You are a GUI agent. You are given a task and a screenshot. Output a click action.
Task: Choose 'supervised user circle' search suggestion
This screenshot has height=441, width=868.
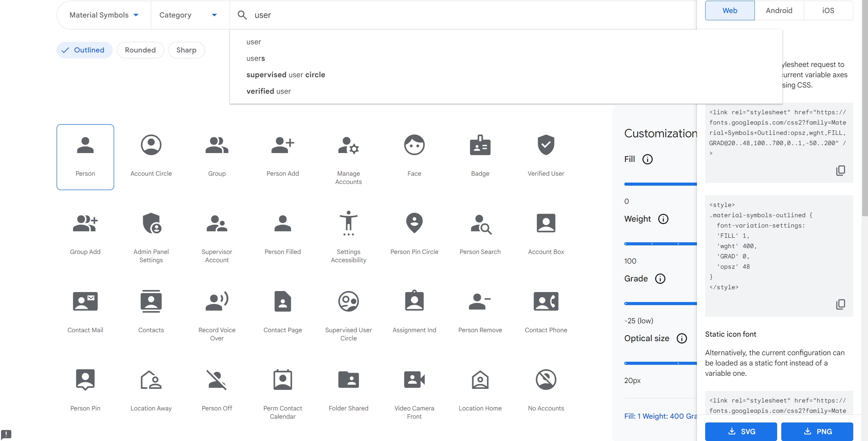[286, 75]
